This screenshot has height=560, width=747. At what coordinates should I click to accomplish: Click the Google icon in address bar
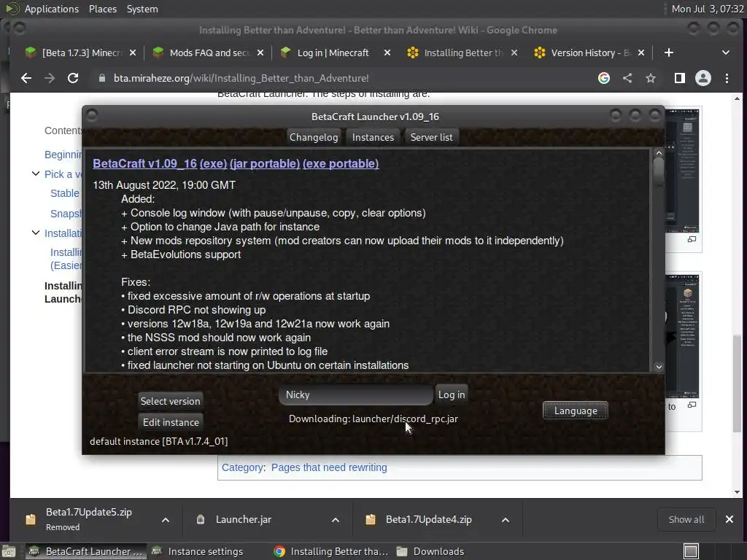pos(604,78)
